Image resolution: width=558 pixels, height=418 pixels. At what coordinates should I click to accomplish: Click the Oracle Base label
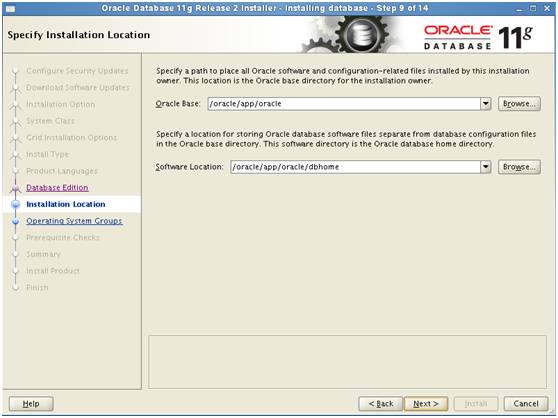pos(178,104)
